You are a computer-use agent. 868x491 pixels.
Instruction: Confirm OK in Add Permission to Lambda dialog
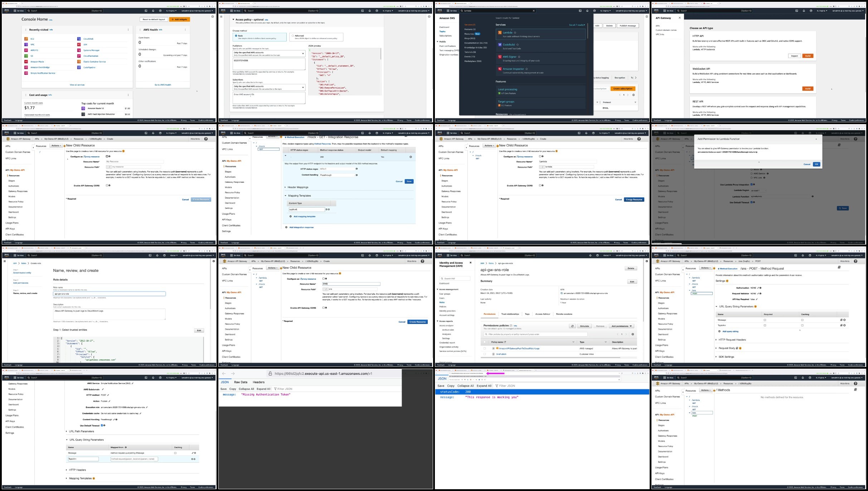pos(816,164)
